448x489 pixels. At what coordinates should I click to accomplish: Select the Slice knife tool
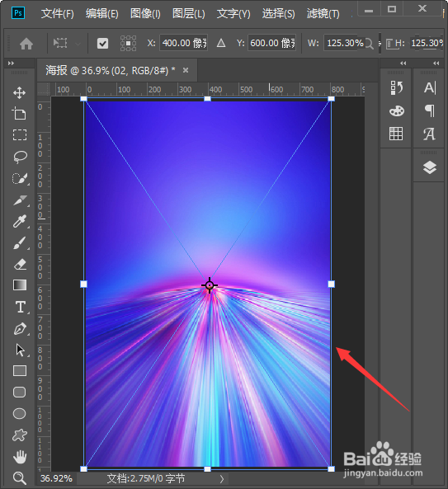20,200
